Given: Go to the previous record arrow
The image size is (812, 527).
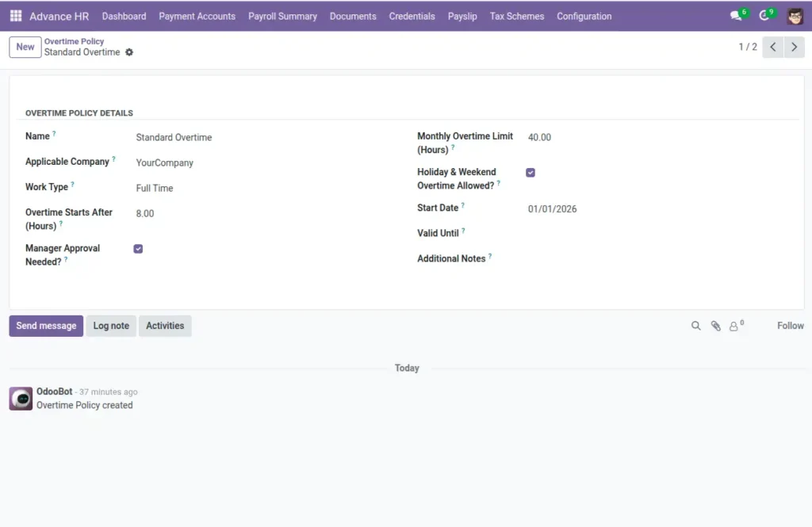Looking at the screenshot, I should pos(772,47).
